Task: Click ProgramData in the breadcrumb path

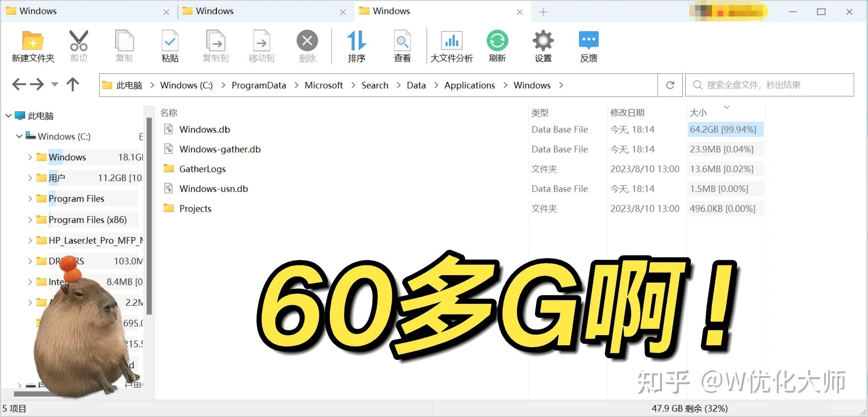Action: pos(259,85)
